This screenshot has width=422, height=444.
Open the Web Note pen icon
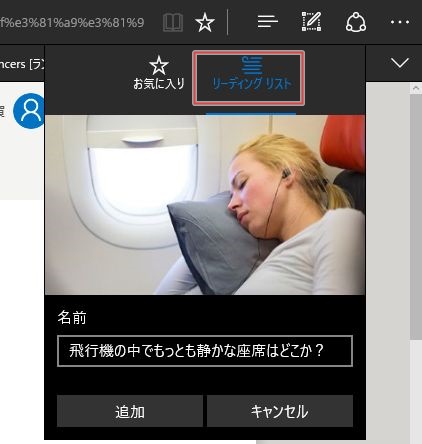coord(311,22)
